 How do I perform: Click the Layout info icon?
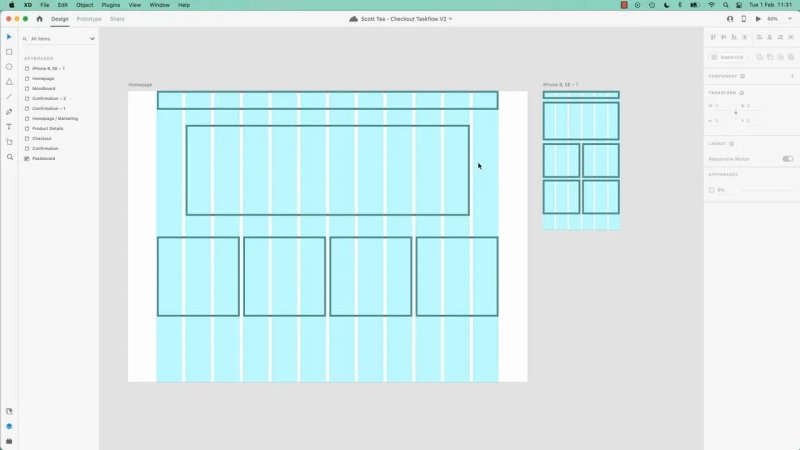(732, 144)
